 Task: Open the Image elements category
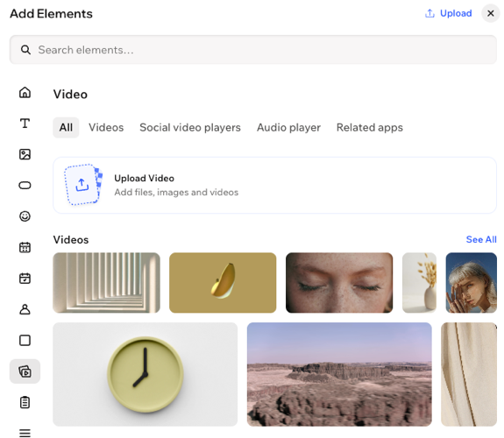[x=25, y=154]
